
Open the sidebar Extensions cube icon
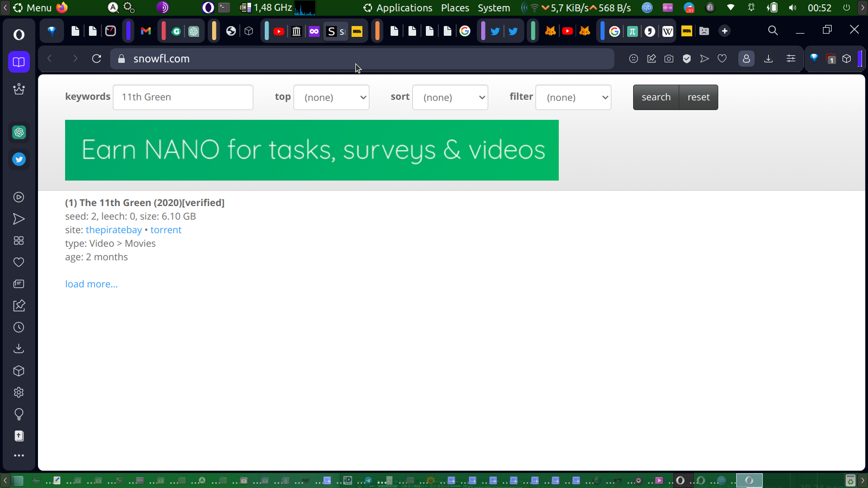click(x=19, y=371)
